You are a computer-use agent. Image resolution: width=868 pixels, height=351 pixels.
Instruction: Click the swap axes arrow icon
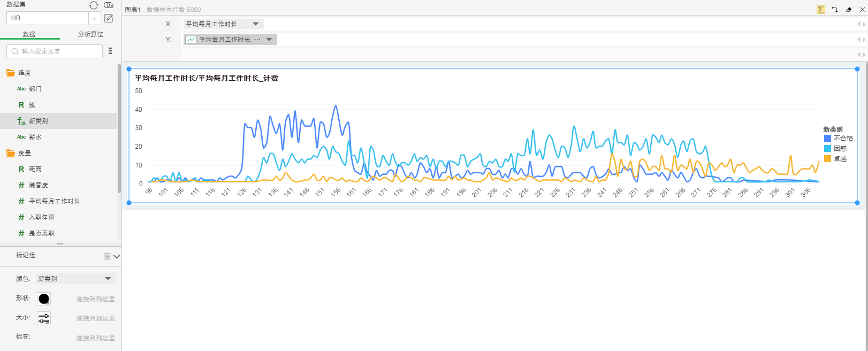click(x=834, y=9)
